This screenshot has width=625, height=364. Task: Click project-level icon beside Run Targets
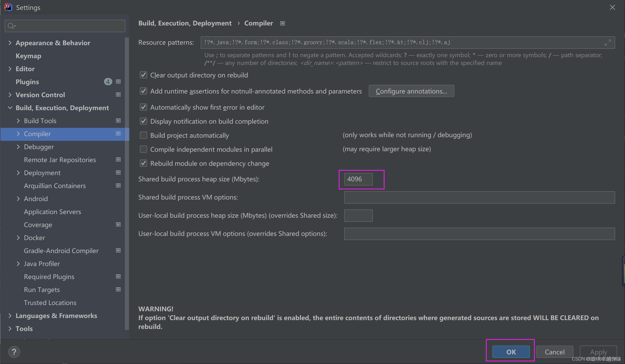click(118, 290)
